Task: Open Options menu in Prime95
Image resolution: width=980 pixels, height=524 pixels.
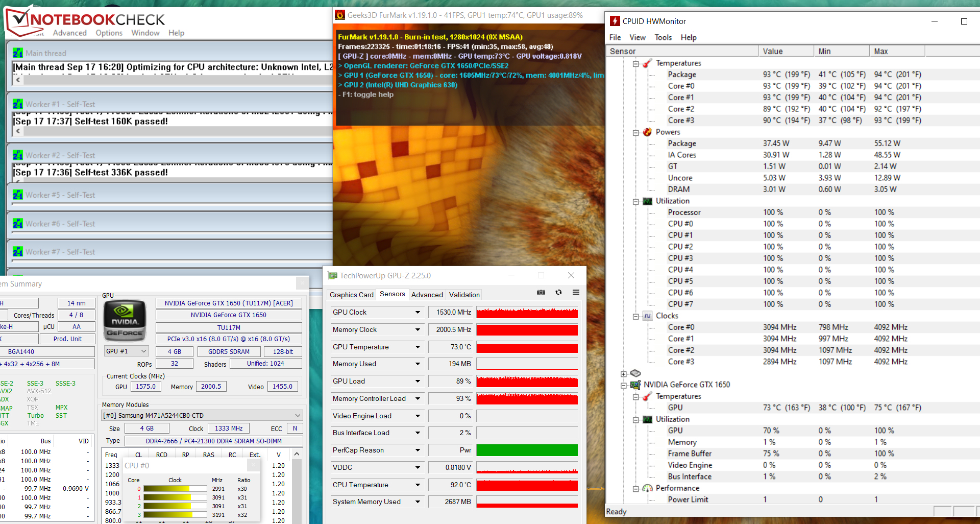Action: pos(109,33)
